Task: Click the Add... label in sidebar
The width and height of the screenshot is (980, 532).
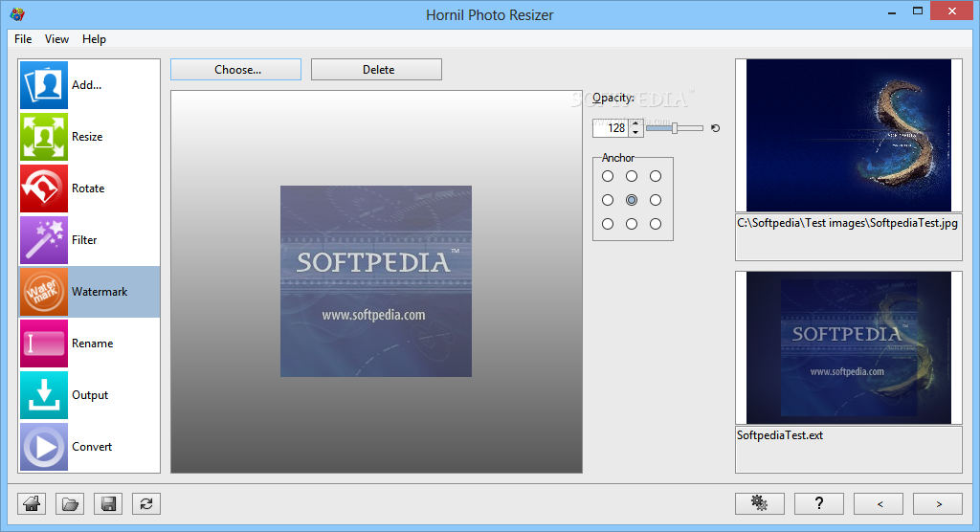Action: click(x=86, y=85)
